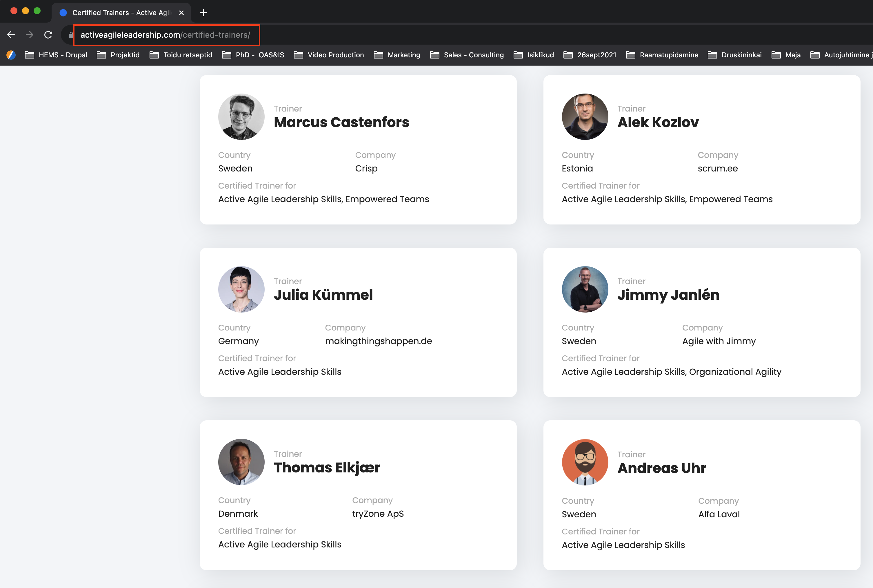873x588 pixels.
Task: Close the Certified Trainers tab
Action: click(181, 13)
